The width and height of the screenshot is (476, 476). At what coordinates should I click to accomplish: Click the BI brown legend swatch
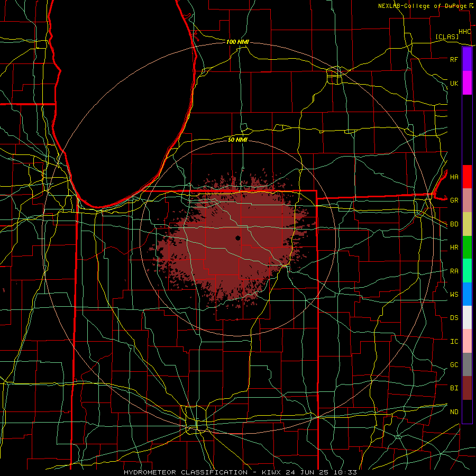(467, 388)
